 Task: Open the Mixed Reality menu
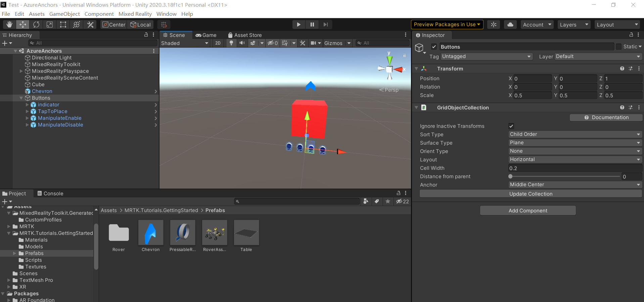click(135, 14)
